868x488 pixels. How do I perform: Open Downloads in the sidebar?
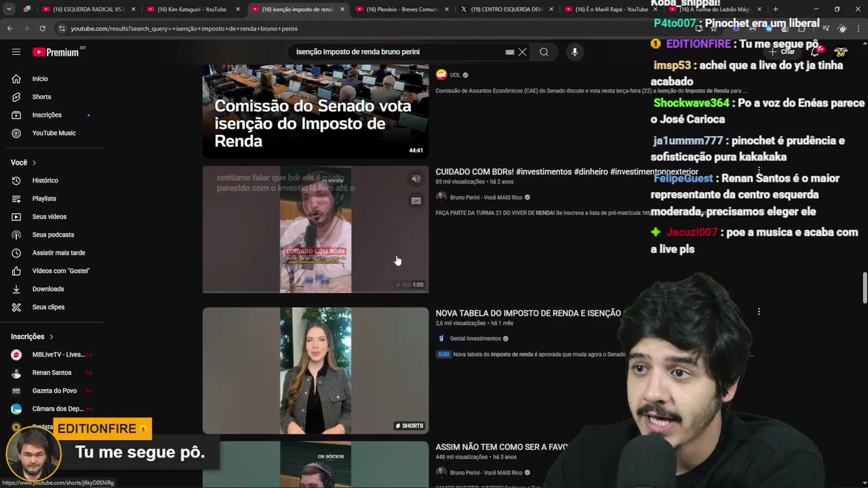[47, 289]
